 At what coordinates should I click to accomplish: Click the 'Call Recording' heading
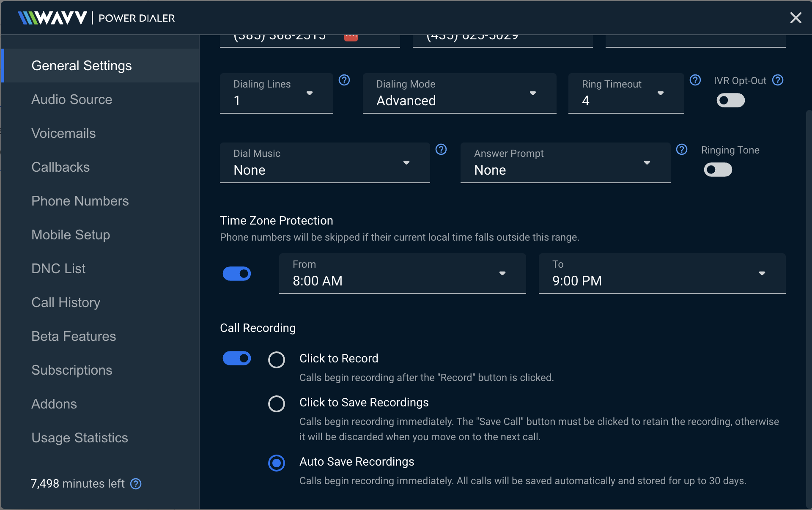(x=258, y=328)
